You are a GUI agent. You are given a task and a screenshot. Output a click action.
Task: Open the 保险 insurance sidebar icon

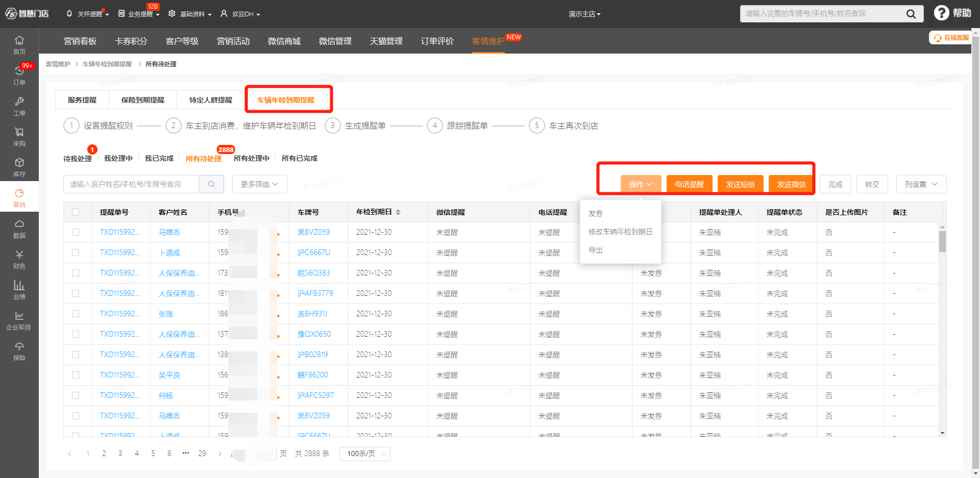pos(19,351)
